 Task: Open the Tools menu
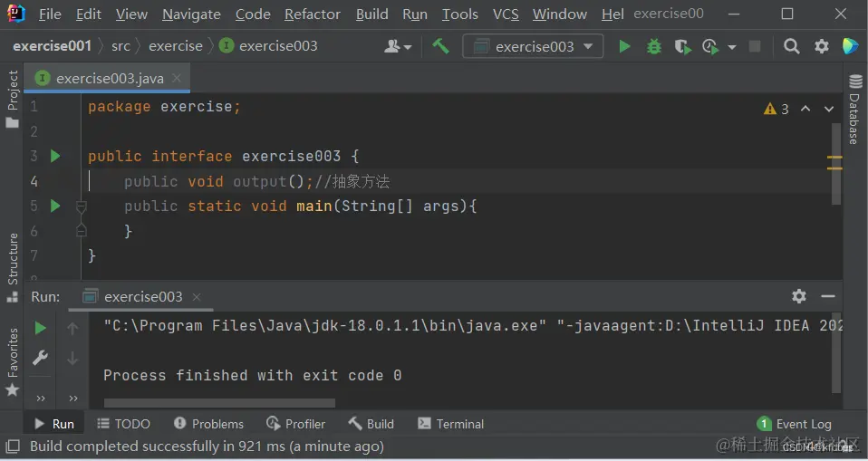460,14
